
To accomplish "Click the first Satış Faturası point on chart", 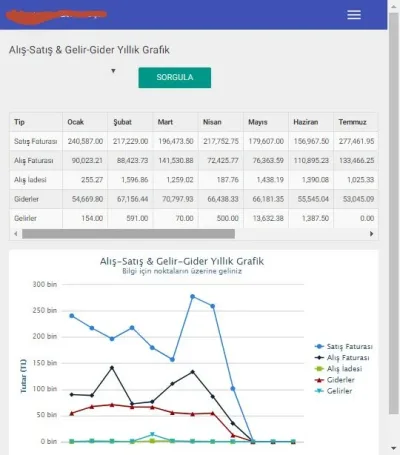I will 72,316.
